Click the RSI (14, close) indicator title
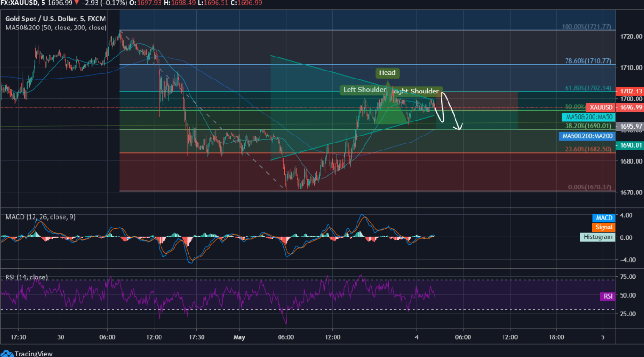The height and width of the screenshot is (357, 644). [27, 277]
